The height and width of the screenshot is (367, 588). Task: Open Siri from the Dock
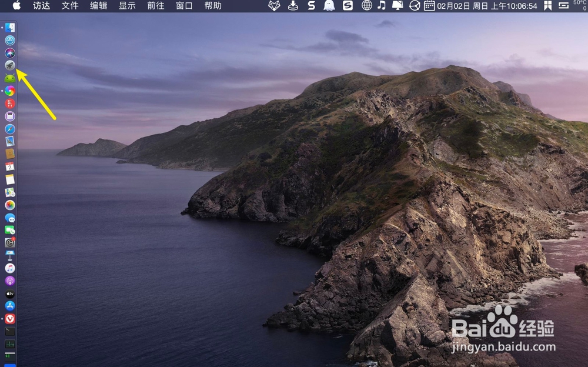10,52
